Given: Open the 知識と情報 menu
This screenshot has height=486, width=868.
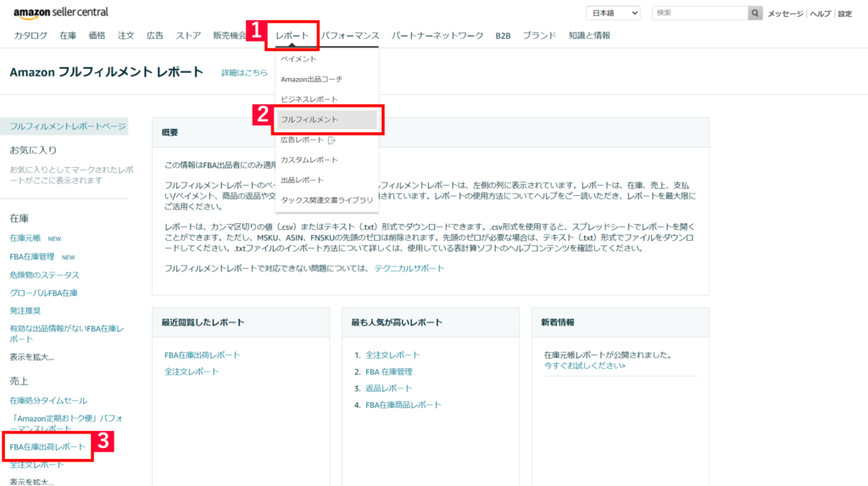Looking at the screenshot, I should tap(589, 36).
